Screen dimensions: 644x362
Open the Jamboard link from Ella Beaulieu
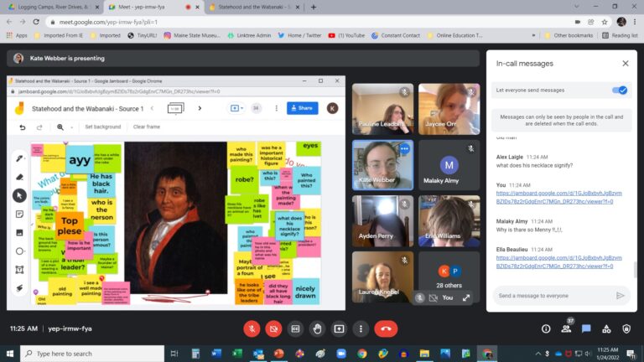coord(558,261)
